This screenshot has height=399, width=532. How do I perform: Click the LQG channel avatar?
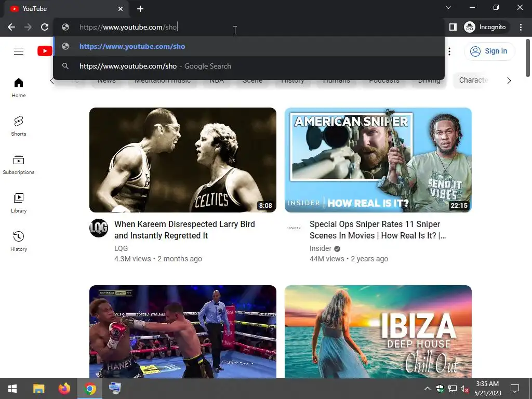(99, 228)
